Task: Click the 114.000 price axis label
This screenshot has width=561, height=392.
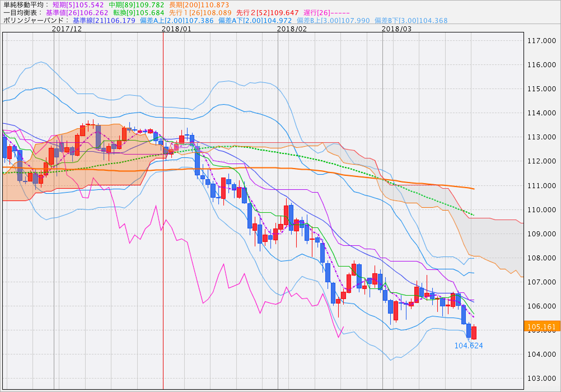Action: [x=542, y=113]
